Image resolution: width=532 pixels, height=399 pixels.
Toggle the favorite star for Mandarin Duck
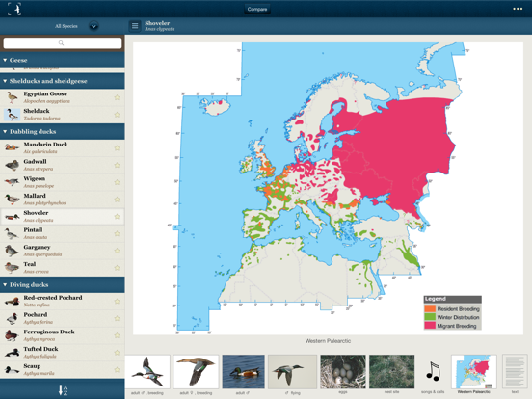tap(117, 147)
